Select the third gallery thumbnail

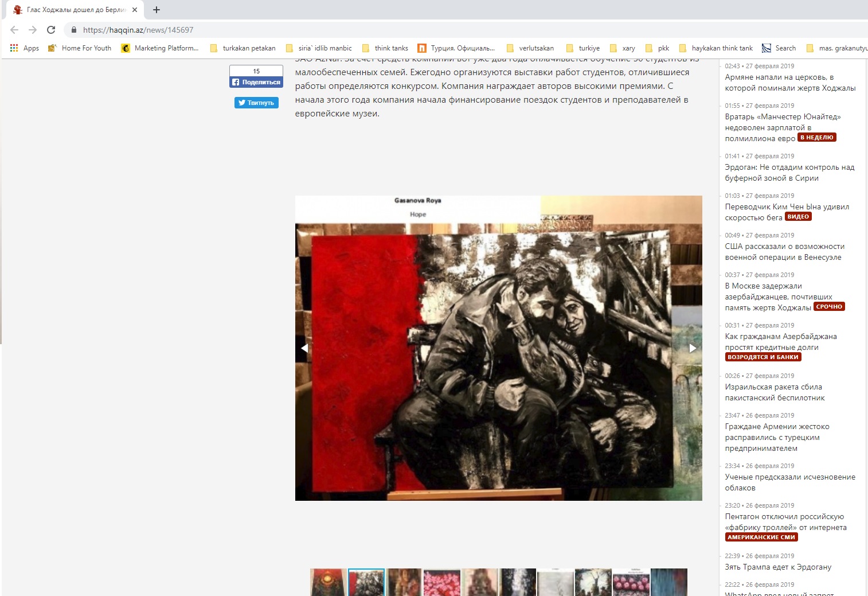point(404,582)
